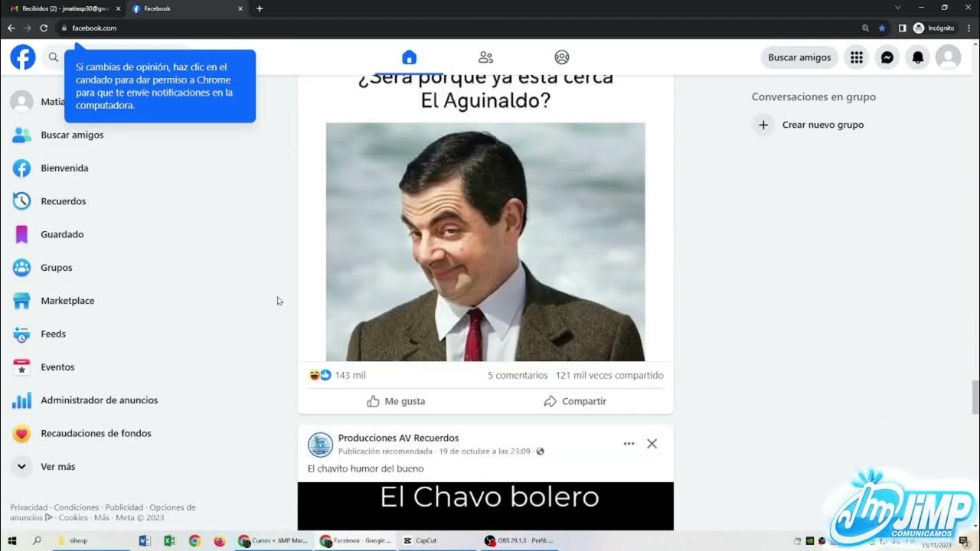Click the Buscar amigos header button

(x=799, y=57)
